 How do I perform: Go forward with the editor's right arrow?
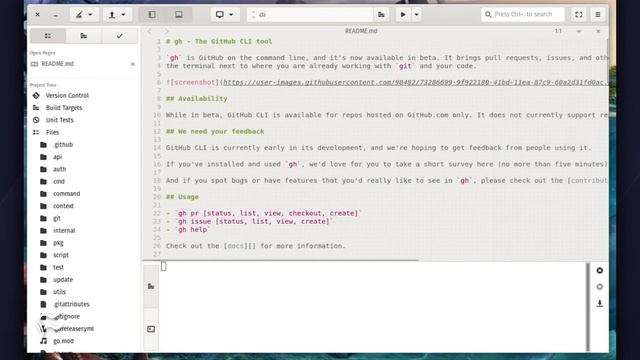(167, 31)
